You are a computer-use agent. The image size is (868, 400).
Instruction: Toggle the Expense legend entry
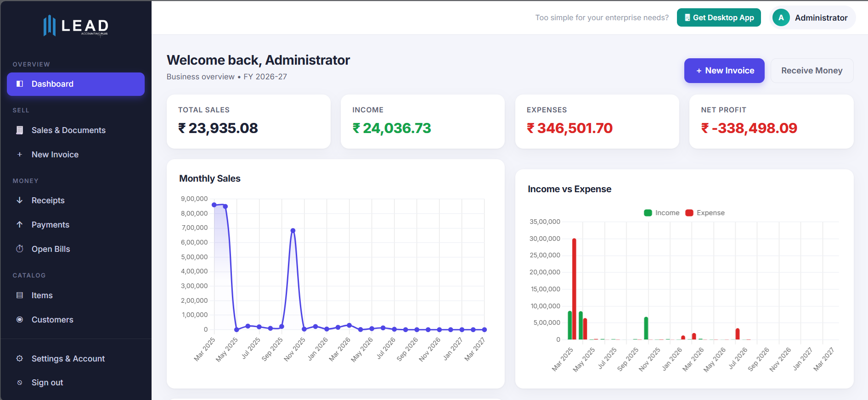tap(705, 213)
